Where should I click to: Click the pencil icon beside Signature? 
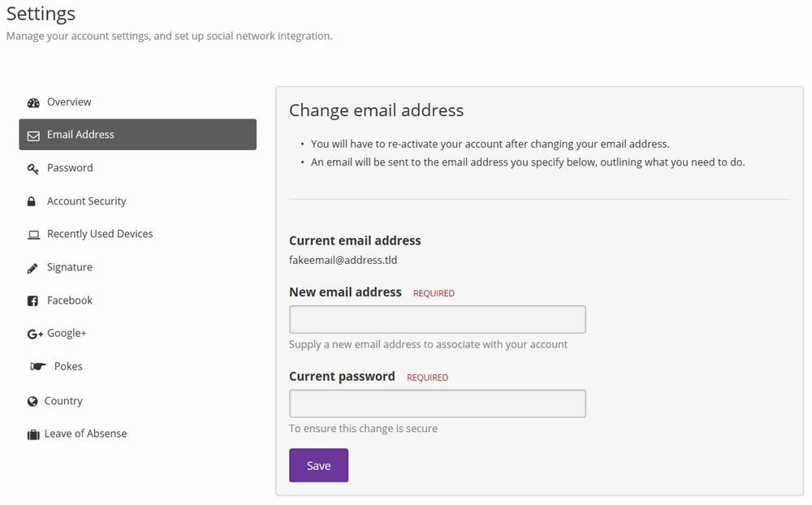coord(32,268)
